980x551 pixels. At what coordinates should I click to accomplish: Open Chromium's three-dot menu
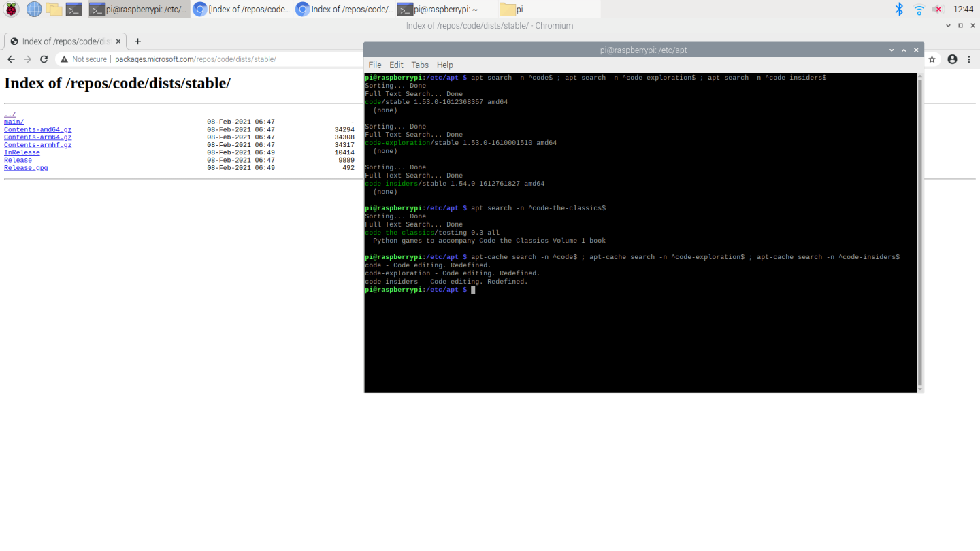click(x=969, y=59)
